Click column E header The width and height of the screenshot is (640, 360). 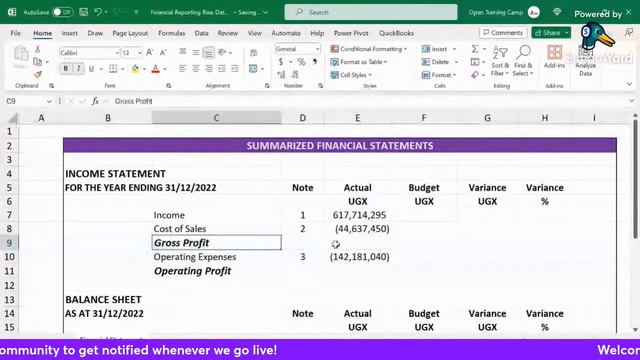[357, 118]
